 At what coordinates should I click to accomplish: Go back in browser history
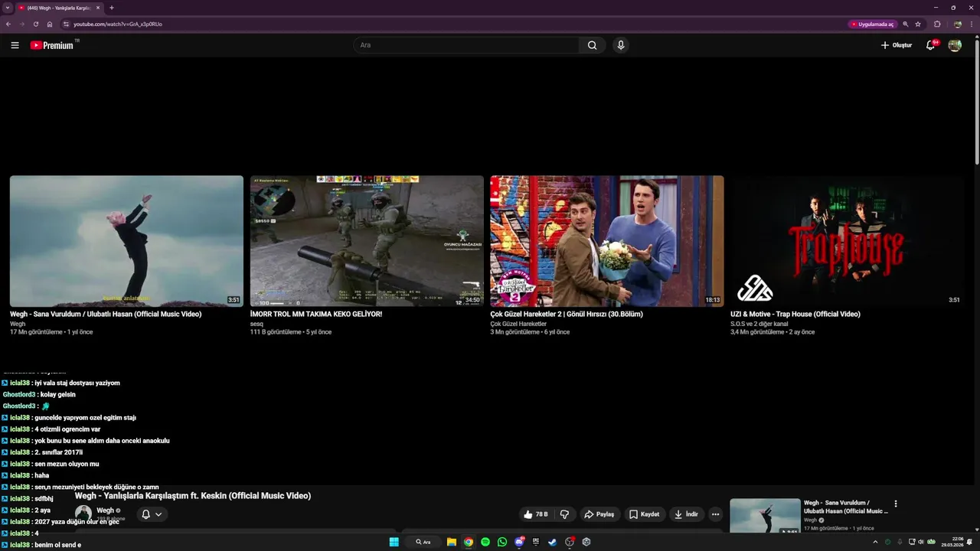coord(8,24)
